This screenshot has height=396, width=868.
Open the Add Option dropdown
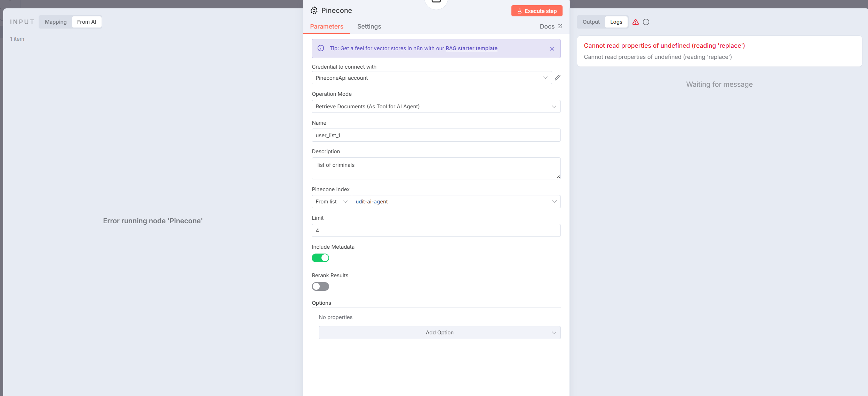point(439,333)
